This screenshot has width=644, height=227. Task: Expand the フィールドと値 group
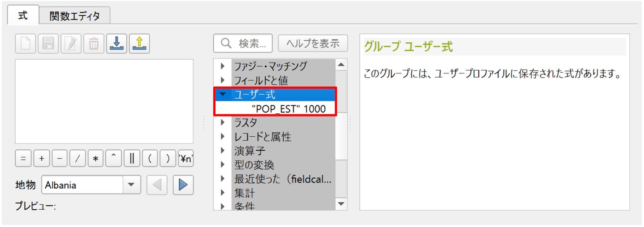pyautogui.click(x=223, y=80)
